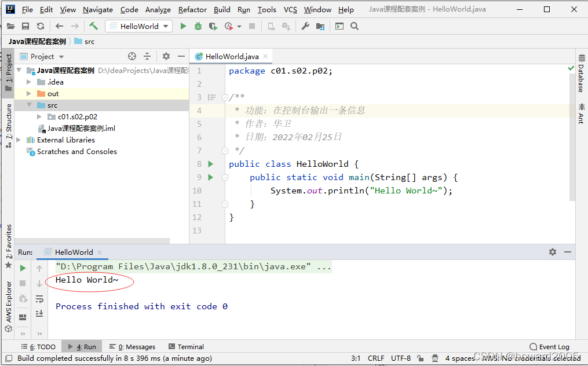Close the HelloWorld.java editor tab

point(265,56)
